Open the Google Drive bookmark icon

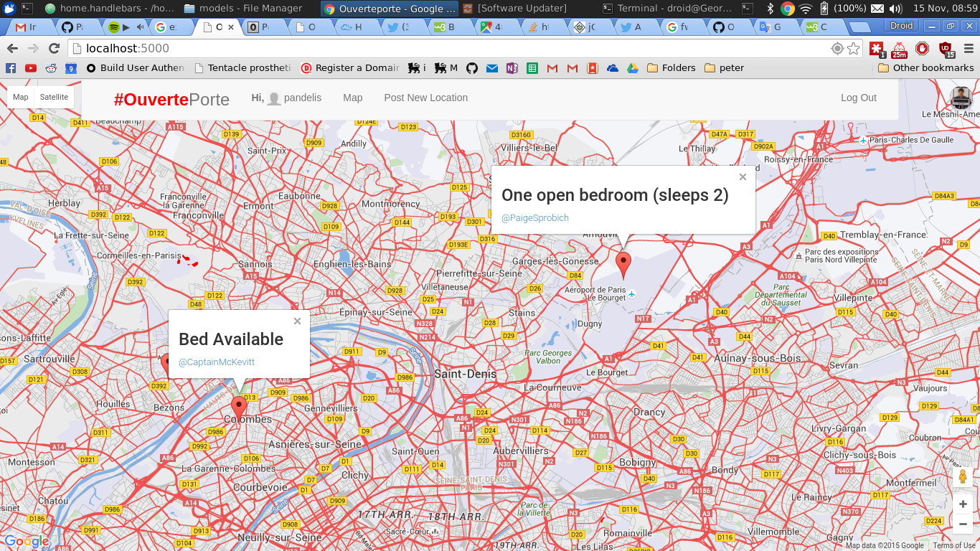click(632, 68)
